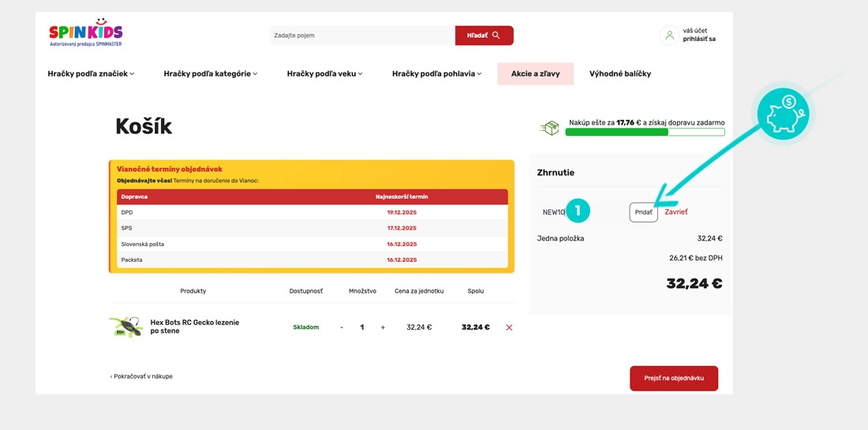
Task: Focus the Zadajte pojem search field
Action: pyautogui.click(x=361, y=36)
